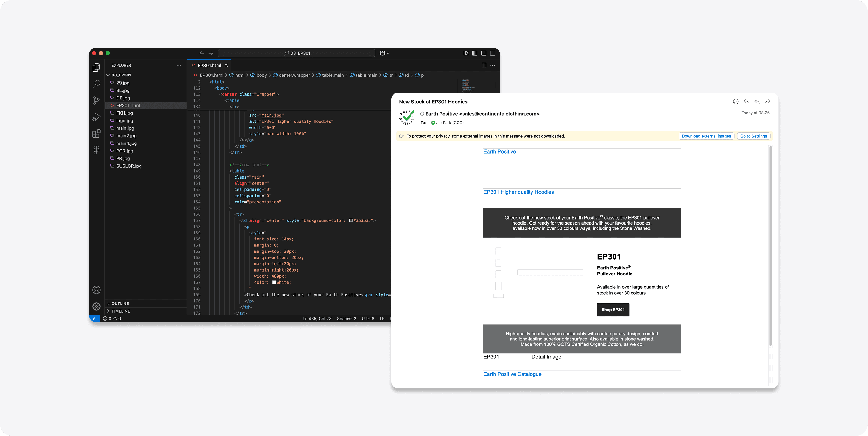Expand the OUTLINE section
This screenshot has width=868, height=436.
tap(120, 303)
